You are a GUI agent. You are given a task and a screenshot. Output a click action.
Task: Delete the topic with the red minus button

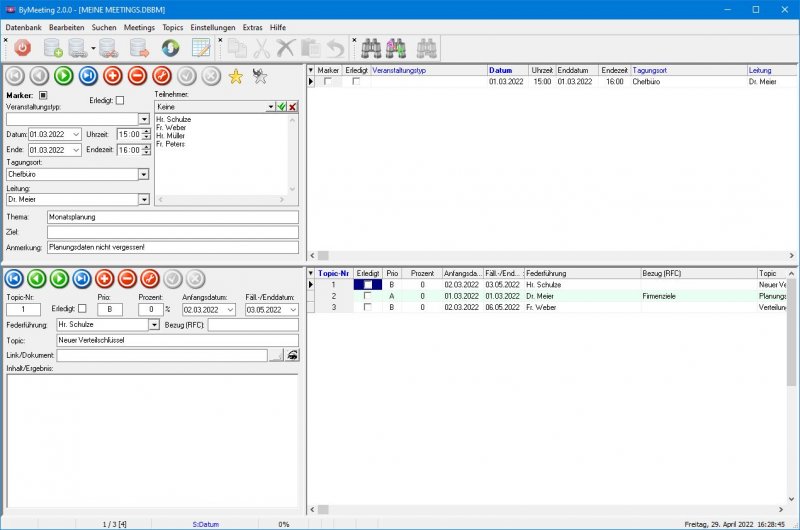[127, 278]
